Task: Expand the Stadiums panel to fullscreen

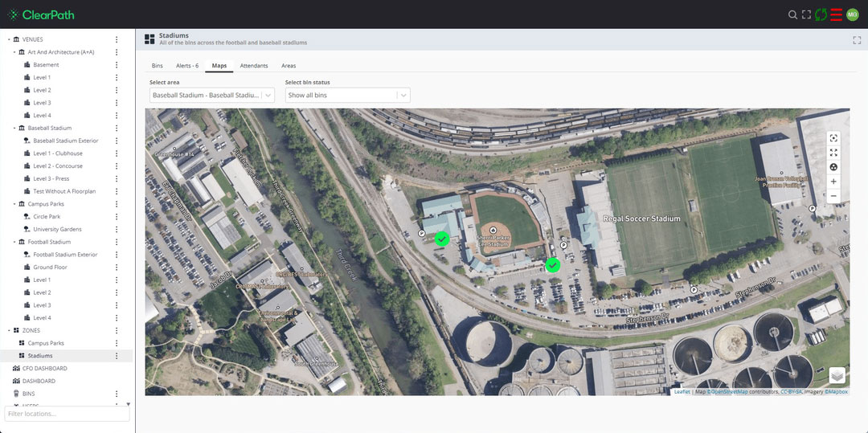Action: point(857,40)
